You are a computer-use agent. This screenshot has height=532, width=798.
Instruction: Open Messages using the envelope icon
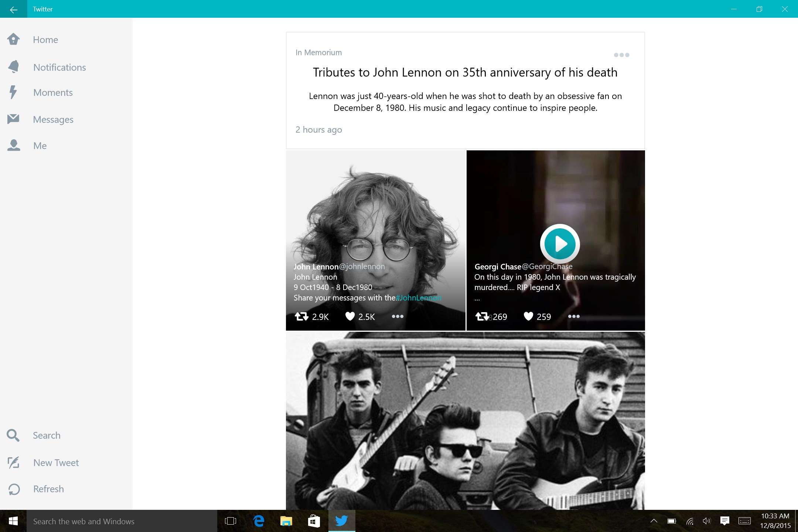(x=13, y=119)
